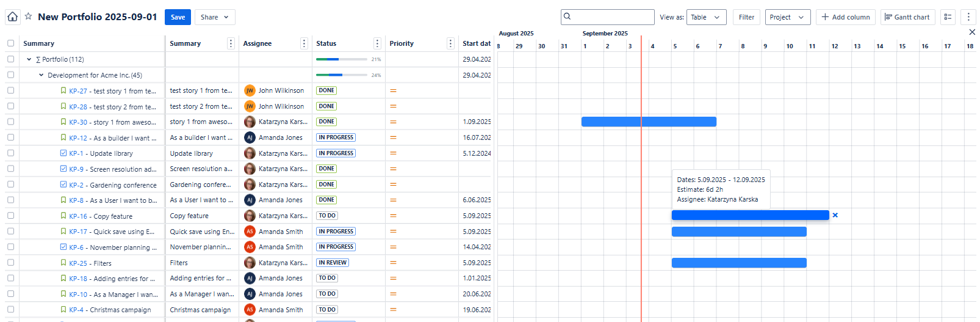Viewport: 980px width, 322px height.
Task: Click the Save button
Action: coord(178,17)
